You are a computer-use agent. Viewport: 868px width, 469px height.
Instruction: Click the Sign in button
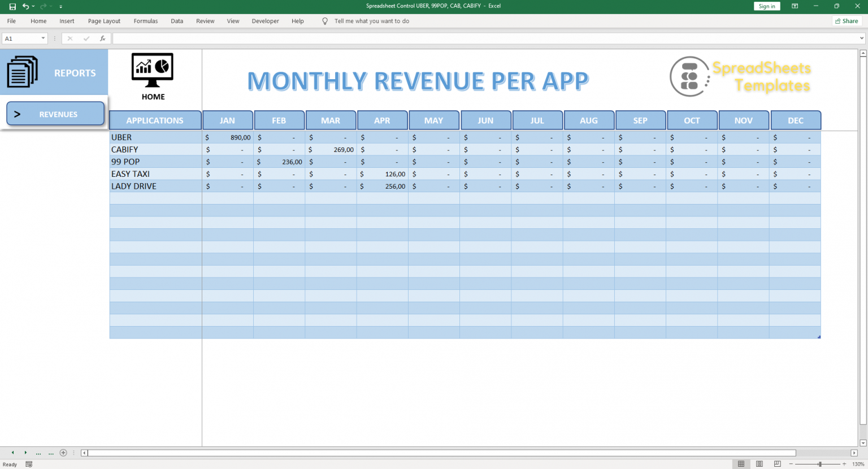tap(767, 6)
